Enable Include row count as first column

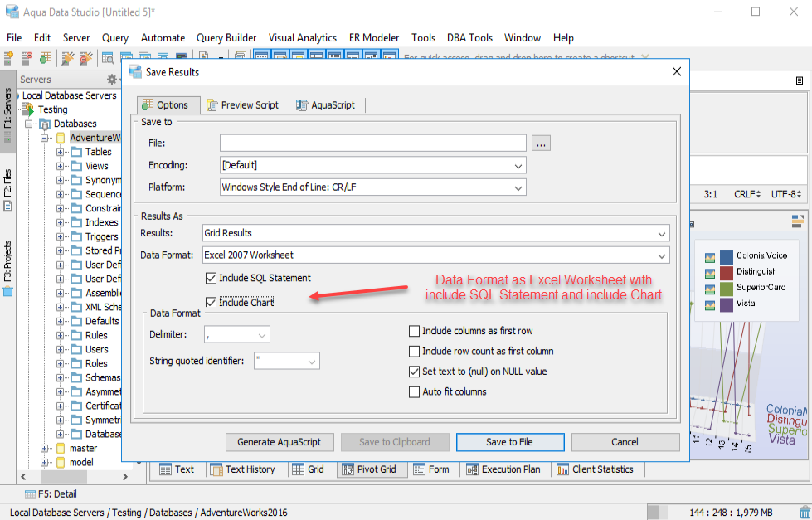[x=414, y=352]
